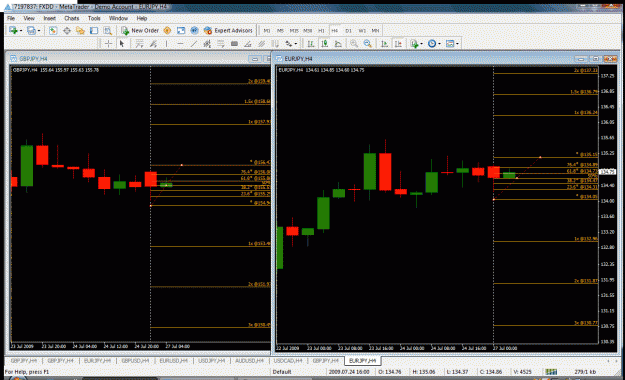
Task: Select the Crosshair tool
Action: click(x=108, y=43)
